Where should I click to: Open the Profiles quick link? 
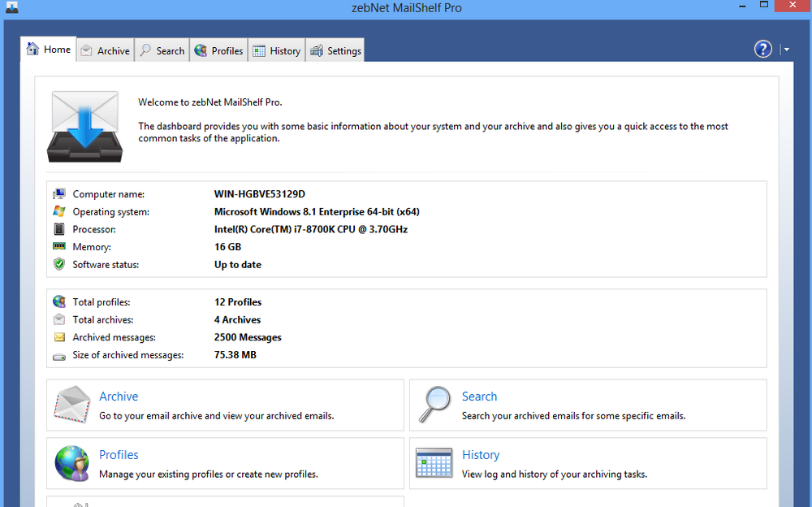(119, 455)
